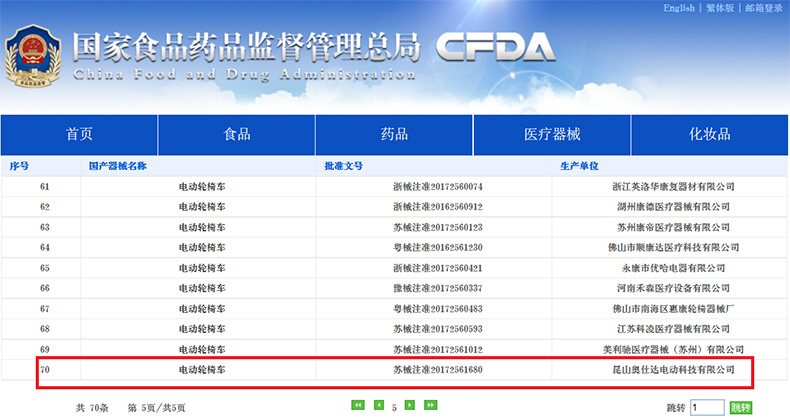Go to last page arrow icon
Viewport: 790px width, 420px height.
point(431,405)
